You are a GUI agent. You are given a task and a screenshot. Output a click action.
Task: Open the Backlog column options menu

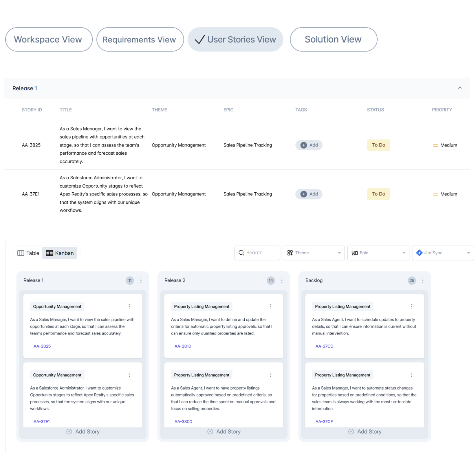pos(423,280)
